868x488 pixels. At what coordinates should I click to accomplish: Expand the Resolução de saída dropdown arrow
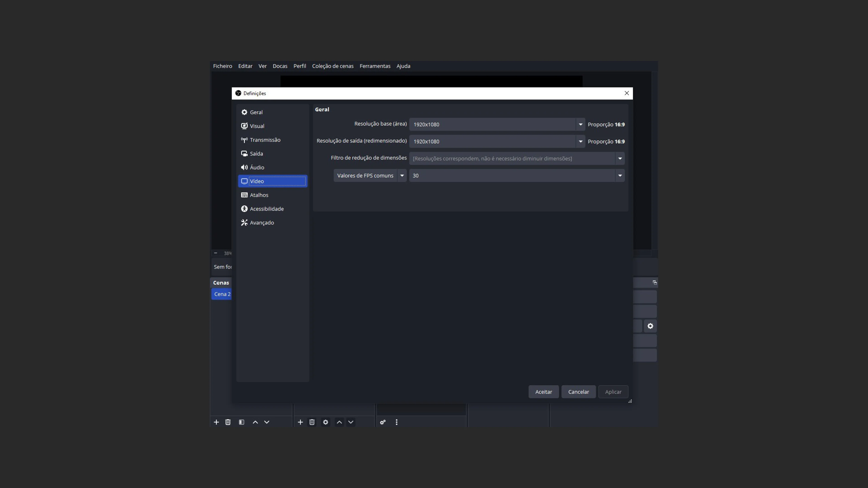[x=580, y=141]
